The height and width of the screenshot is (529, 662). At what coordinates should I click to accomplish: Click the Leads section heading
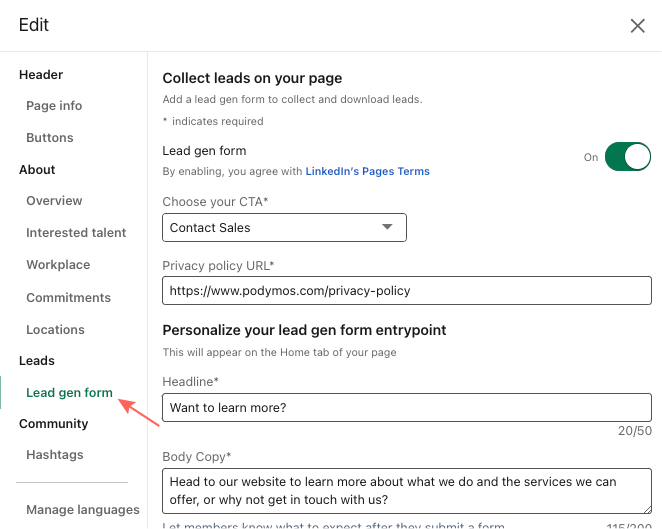(x=37, y=361)
